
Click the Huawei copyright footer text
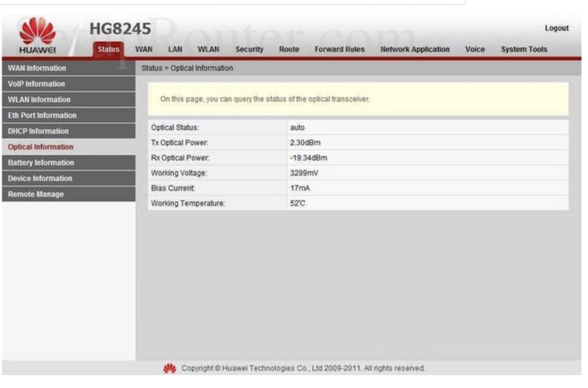point(303,369)
